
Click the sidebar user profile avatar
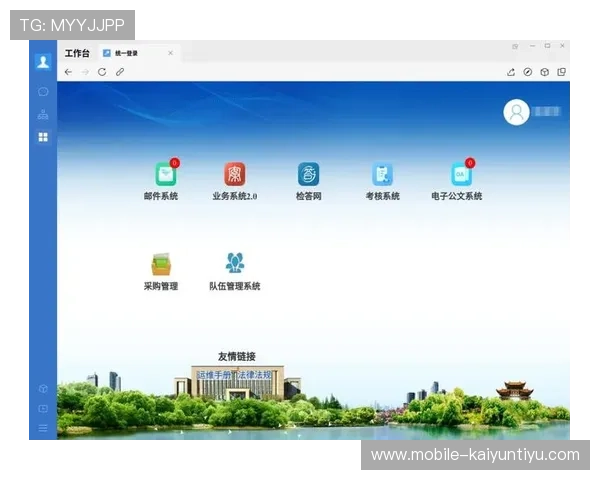coord(43,61)
